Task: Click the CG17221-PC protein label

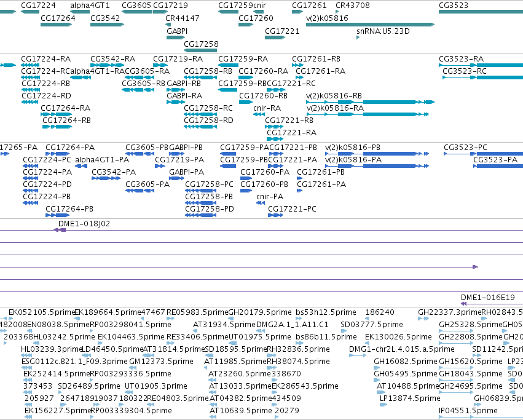Action: [292, 209]
